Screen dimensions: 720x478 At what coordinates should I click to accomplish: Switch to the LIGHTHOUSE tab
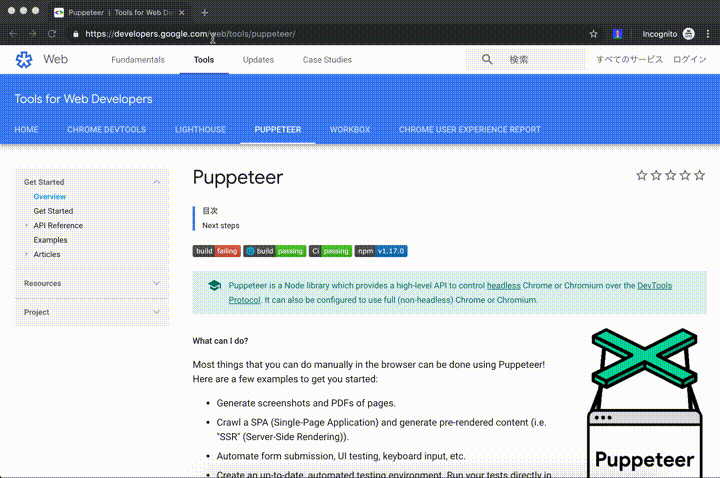tap(200, 129)
